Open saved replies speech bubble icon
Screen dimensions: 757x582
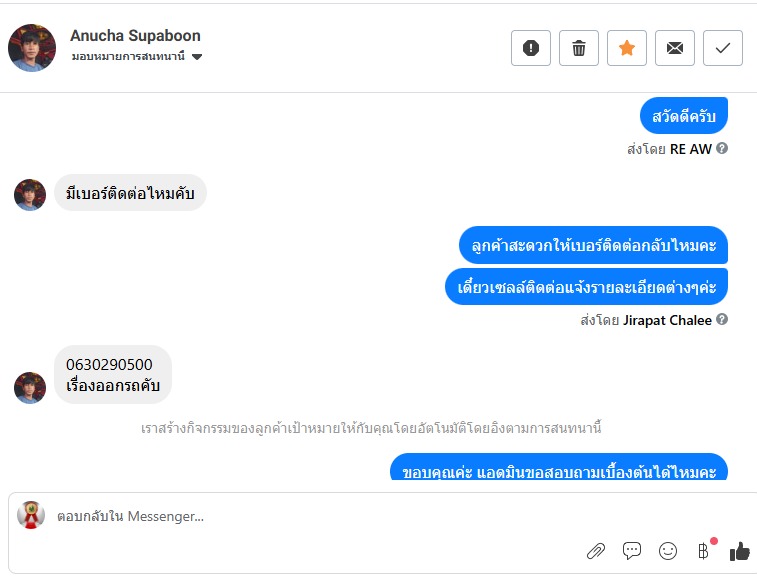tap(631, 551)
